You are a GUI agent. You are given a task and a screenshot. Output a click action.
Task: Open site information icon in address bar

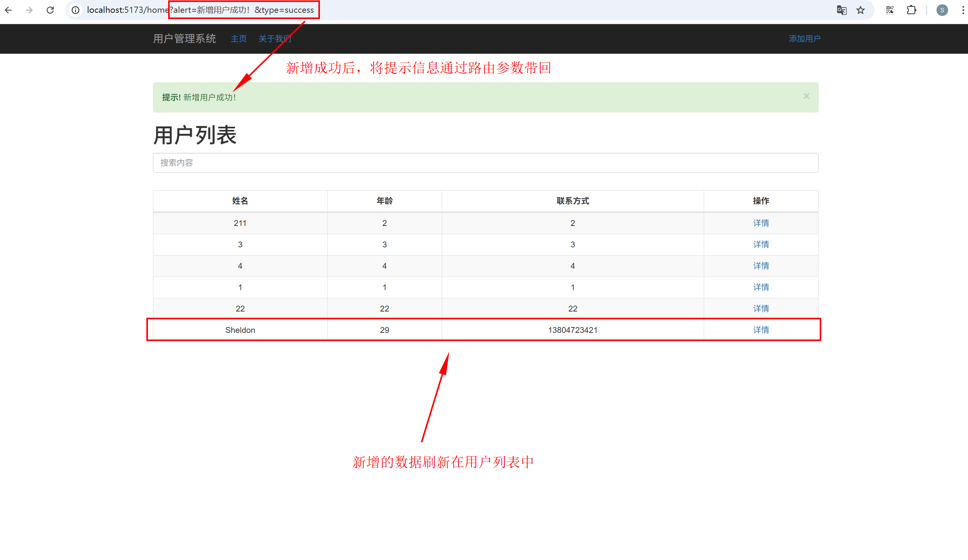pyautogui.click(x=76, y=10)
